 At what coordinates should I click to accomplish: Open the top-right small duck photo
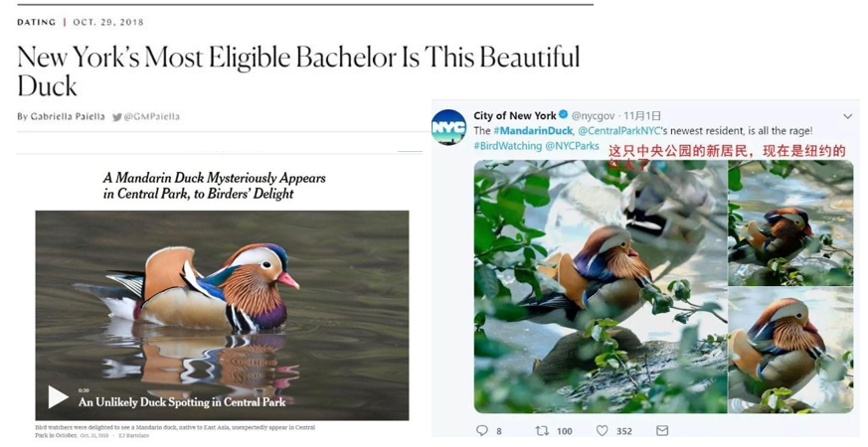tap(790, 223)
